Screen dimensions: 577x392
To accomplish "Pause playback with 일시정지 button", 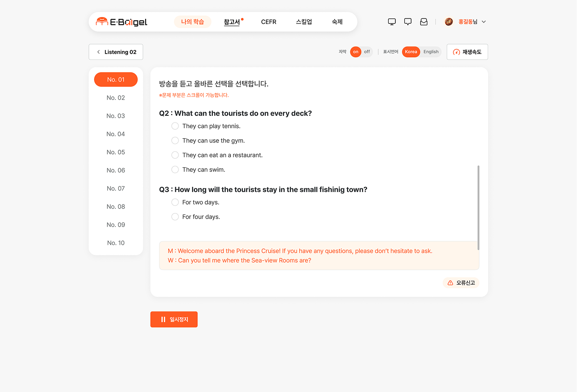I will (174, 319).
